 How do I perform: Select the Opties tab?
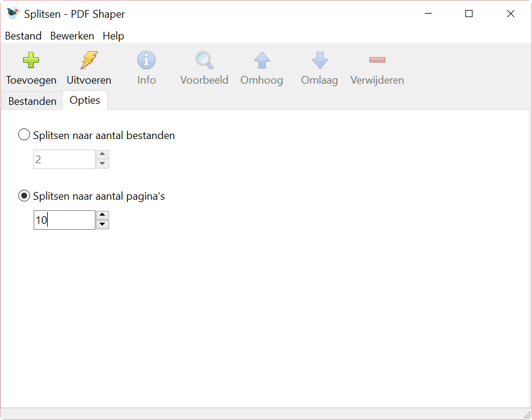click(85, 100)
